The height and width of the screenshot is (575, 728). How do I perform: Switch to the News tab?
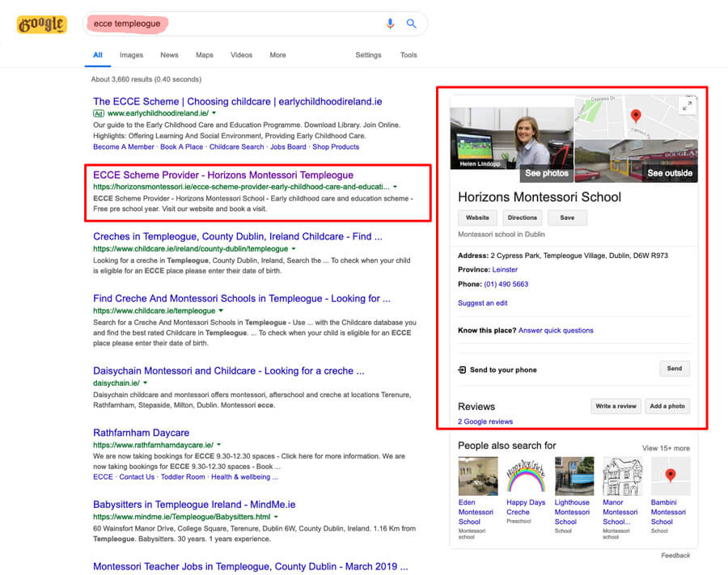(170, 55)
